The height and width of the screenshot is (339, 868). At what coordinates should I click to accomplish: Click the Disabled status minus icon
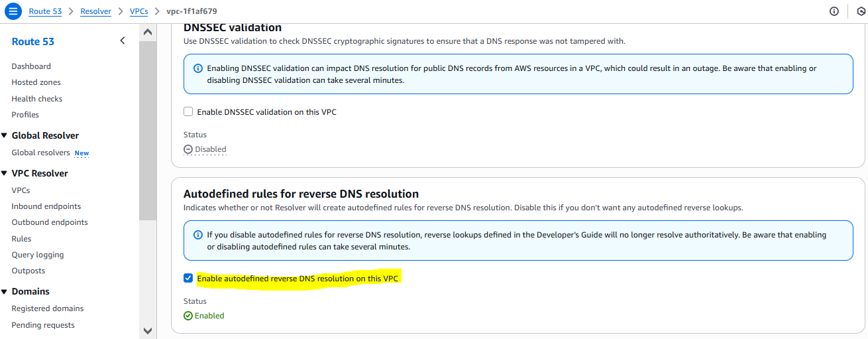coord(188,149)
